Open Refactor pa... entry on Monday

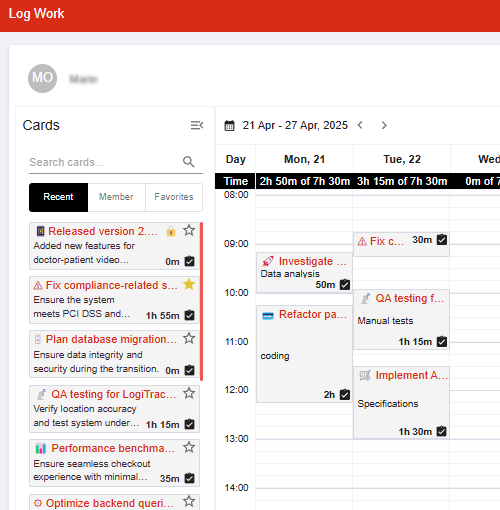tap(304, 354)
